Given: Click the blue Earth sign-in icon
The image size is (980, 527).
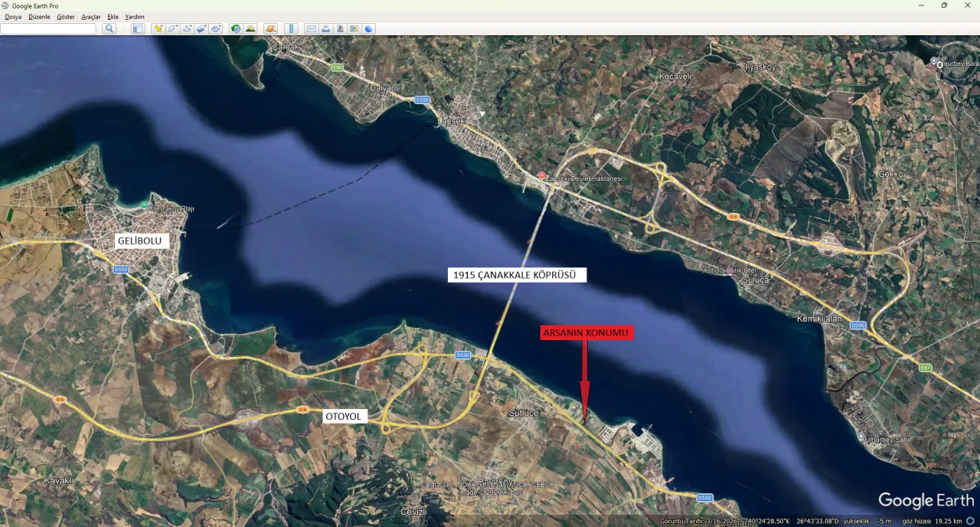Looking at the screenshot, I should (x=368, y=28).
